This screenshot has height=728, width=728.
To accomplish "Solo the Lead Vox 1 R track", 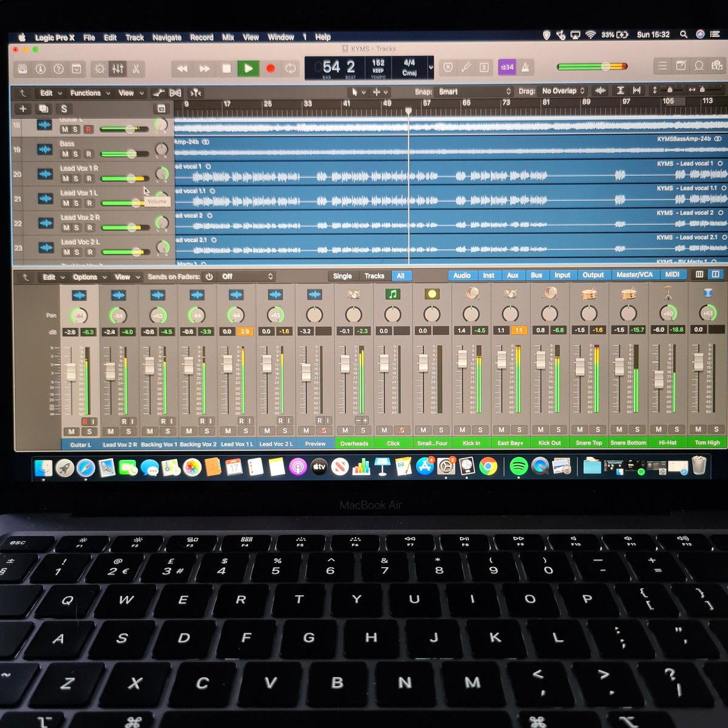I will (x=76, y=179).
